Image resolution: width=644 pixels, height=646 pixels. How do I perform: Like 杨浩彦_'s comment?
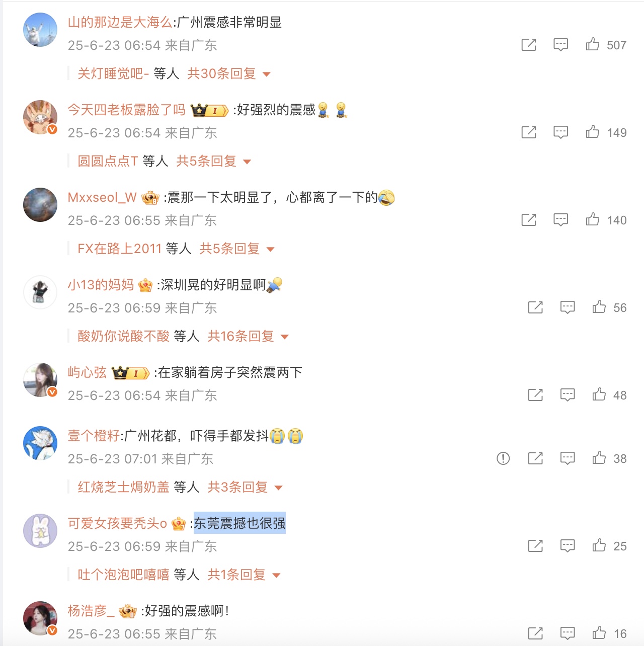click(599, 633)
